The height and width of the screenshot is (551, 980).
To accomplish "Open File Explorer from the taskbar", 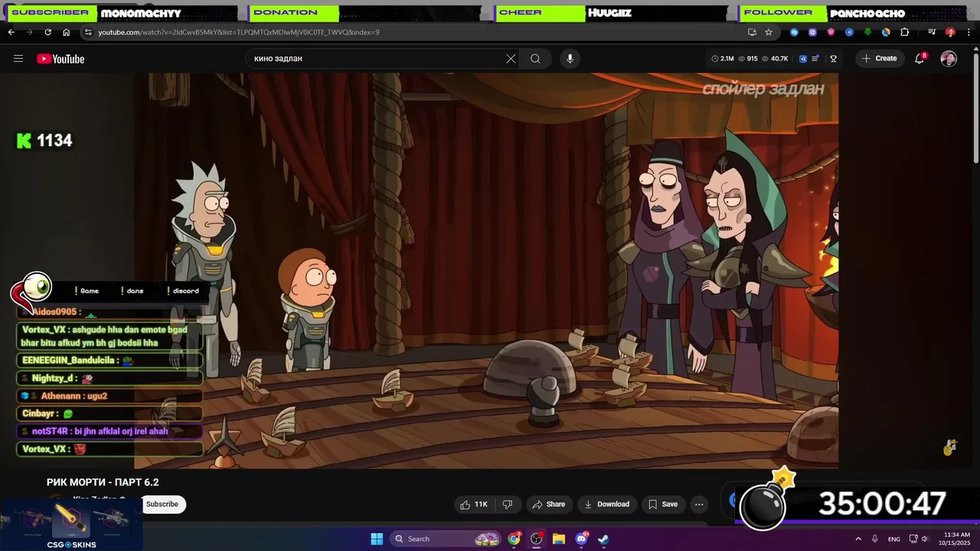I will pyautogui.click(x=559, y=539).
